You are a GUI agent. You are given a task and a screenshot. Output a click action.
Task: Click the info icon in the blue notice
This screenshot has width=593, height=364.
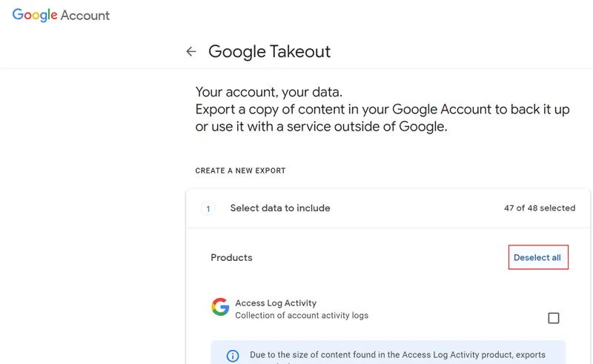pos(232,356)
